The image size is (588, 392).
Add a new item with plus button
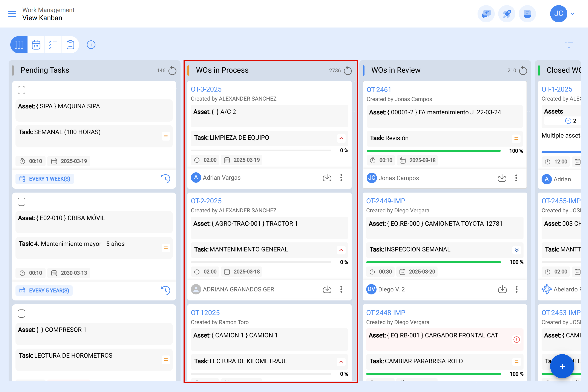pos(562,366)
